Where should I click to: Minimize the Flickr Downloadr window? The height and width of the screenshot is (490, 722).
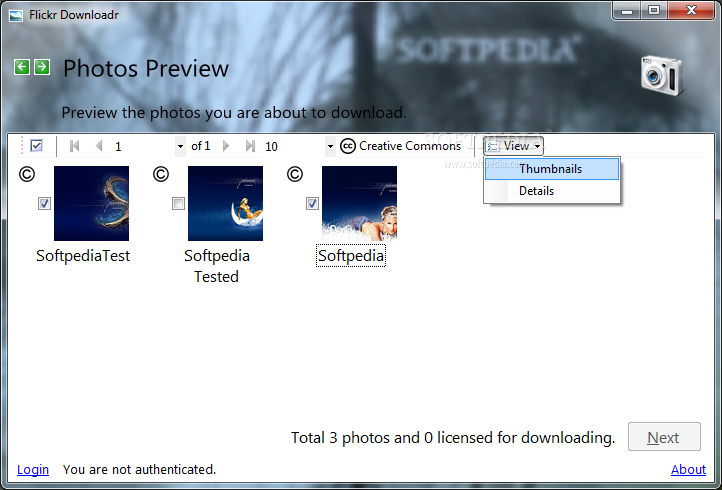click(x=627, y=11)
